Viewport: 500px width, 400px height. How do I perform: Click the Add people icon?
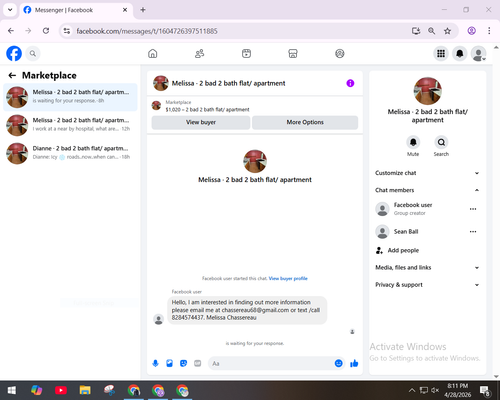379,250
